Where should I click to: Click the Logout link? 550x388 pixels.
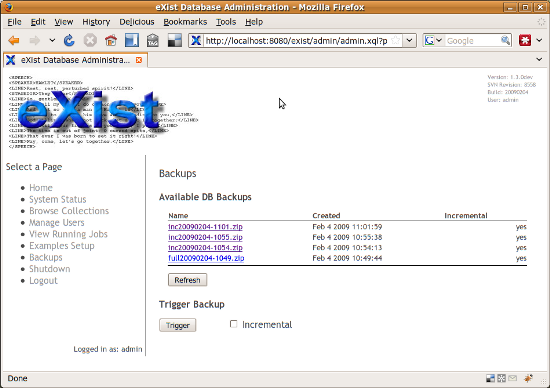(43, 280)
